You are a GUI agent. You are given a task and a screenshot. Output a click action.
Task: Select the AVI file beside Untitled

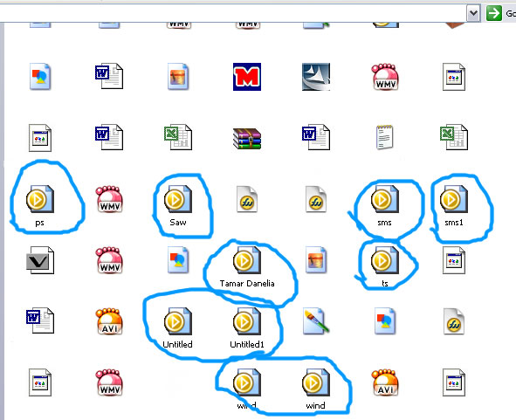pos(109,321)
